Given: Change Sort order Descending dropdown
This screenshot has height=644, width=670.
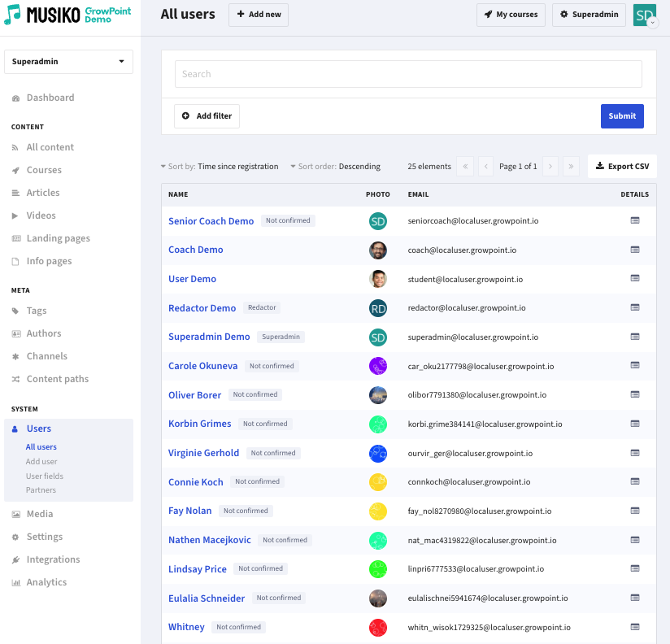Looking at the screenshot, I should point(335,167).
